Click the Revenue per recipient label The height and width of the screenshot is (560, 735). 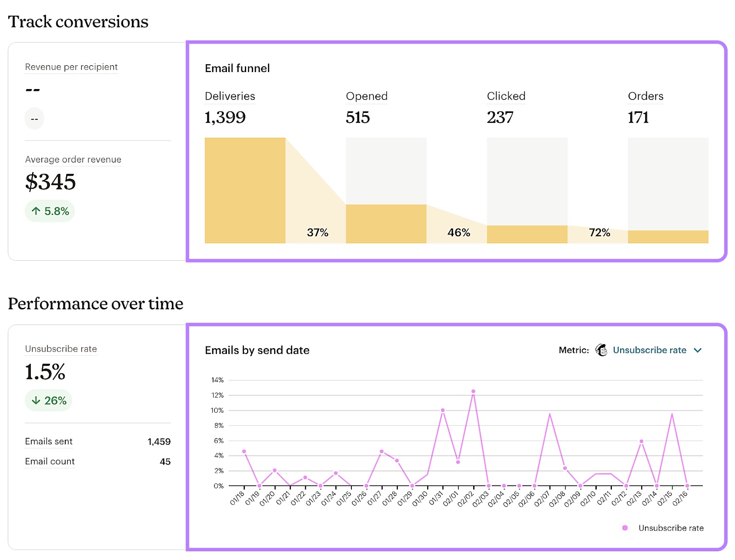coord(71,67)
